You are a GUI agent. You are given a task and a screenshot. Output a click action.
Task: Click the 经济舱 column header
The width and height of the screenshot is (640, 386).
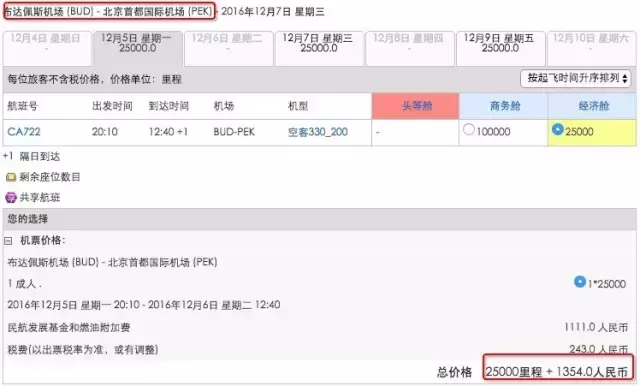pos(592,106)
